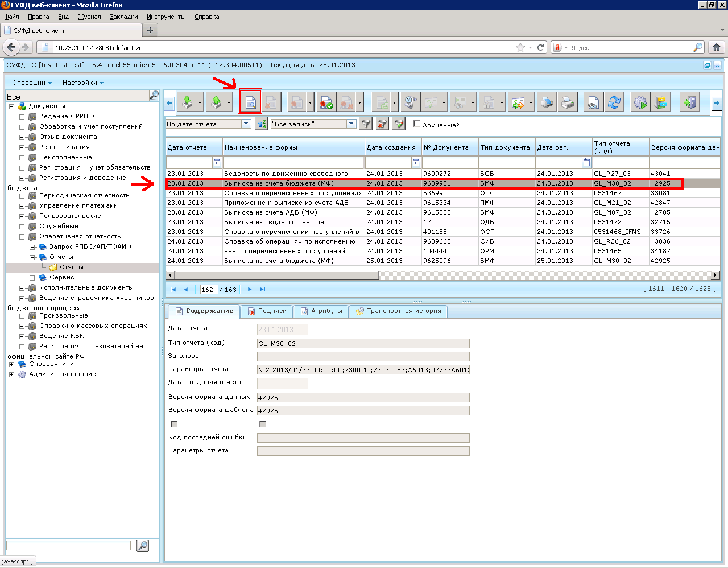The height and width of the screenshot is (568, 728).
Task: Expand the 'Ведение СРРПБС' tree node
Action: [22, 117]
